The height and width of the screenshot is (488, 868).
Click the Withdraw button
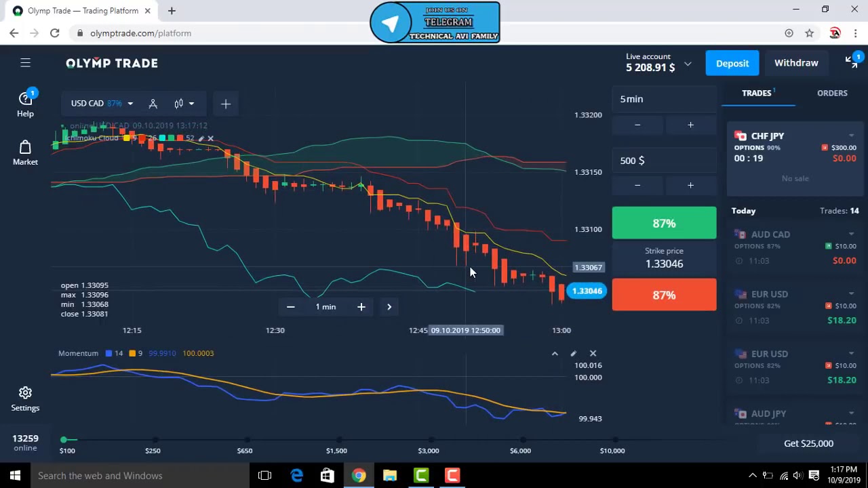pyautogui.click(x=796, y=63)
